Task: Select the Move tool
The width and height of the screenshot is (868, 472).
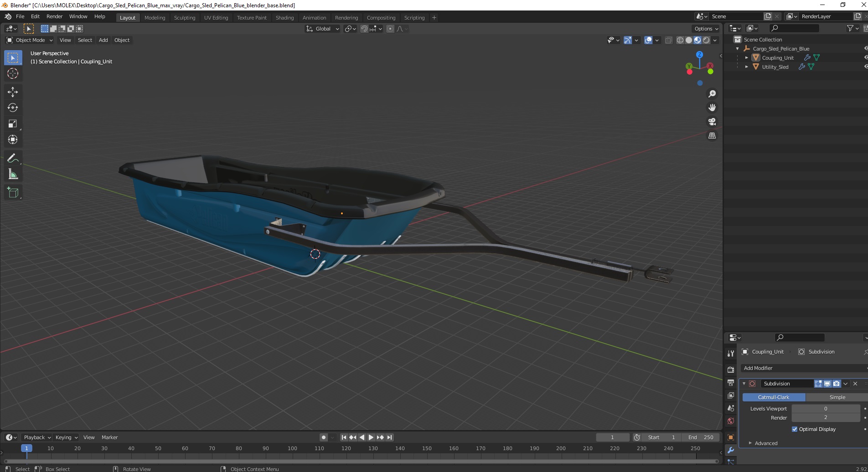Action: pos(13,92)
